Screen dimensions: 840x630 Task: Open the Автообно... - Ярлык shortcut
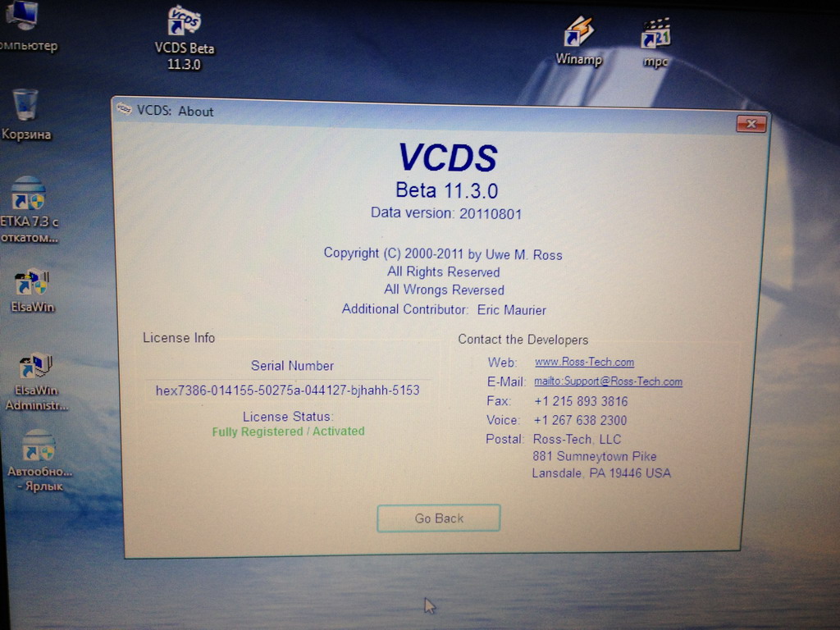point(39,446)
